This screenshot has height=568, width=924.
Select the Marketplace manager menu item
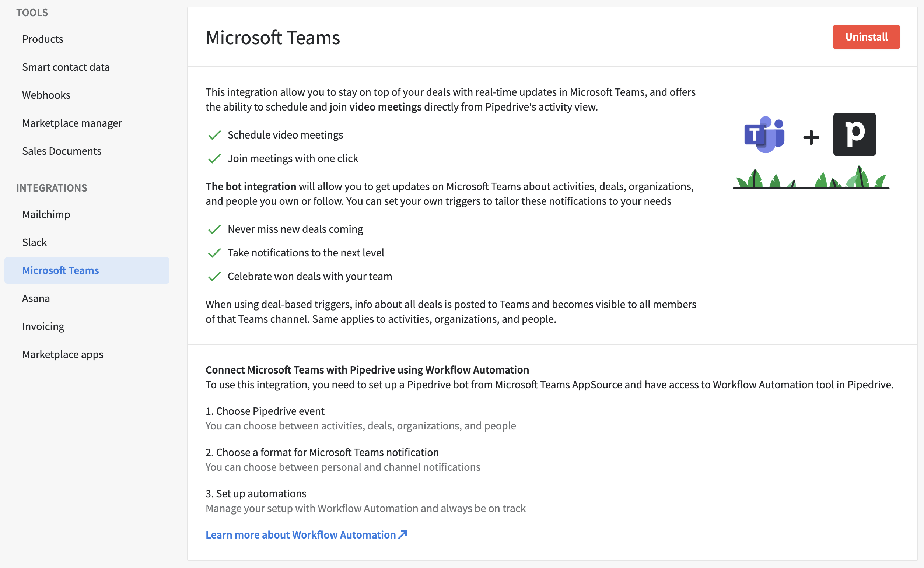pos(72,122)
